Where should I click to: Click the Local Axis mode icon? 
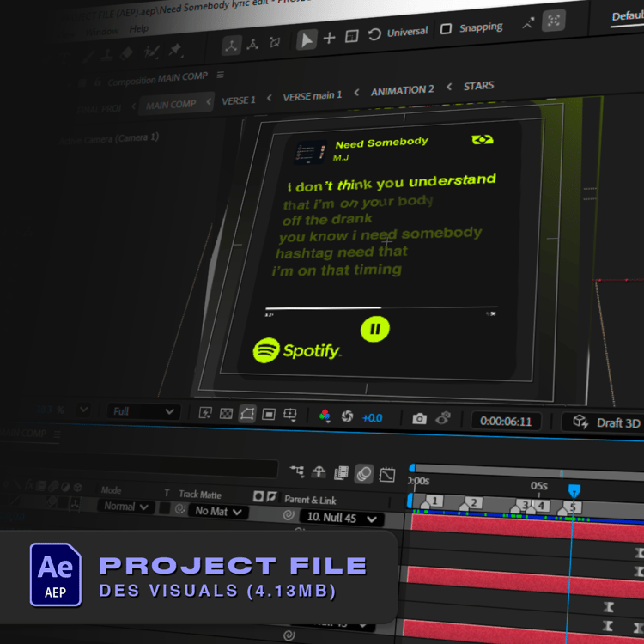click(231, 46)
